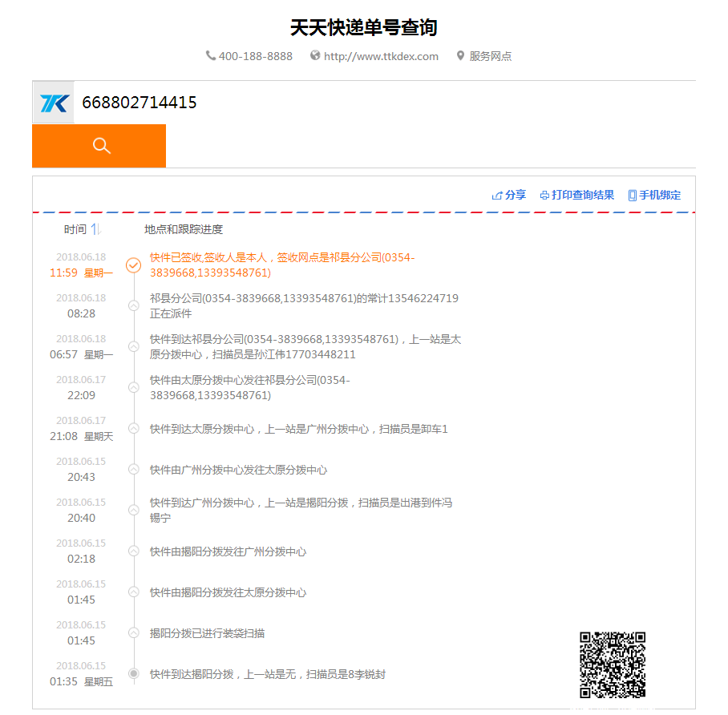
Task: Click the 01:35 星期五 timestamp
Action: (x=81, y=681)
